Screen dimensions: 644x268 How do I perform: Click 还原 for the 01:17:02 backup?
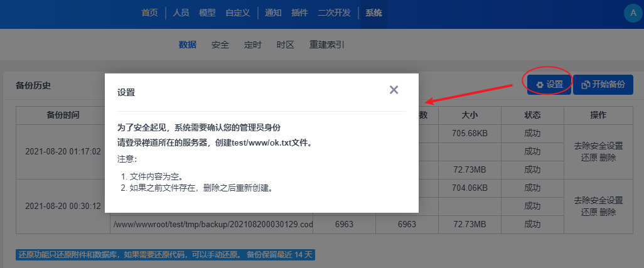click(x=589, y=158)
